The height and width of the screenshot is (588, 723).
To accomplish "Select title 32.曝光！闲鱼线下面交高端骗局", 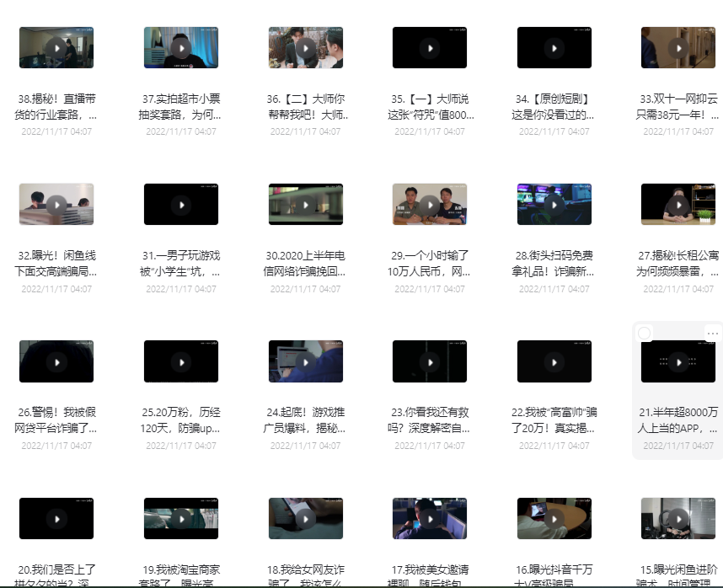I will point(56,263).
